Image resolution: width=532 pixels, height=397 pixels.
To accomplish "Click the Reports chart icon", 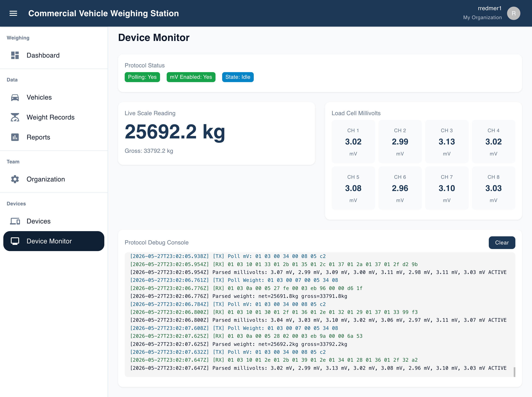I will click(x=15, y=137).
